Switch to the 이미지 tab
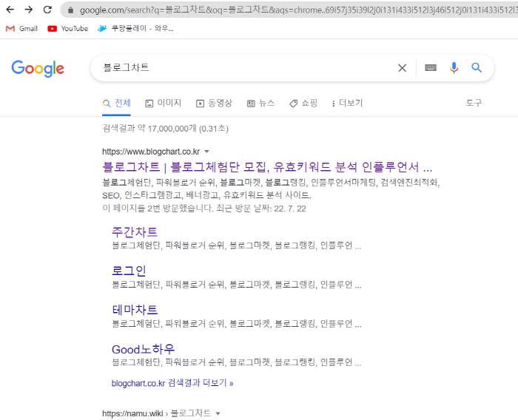Image resolution: width=518 pixels, height=420 pixels. (x=164, y=103)
